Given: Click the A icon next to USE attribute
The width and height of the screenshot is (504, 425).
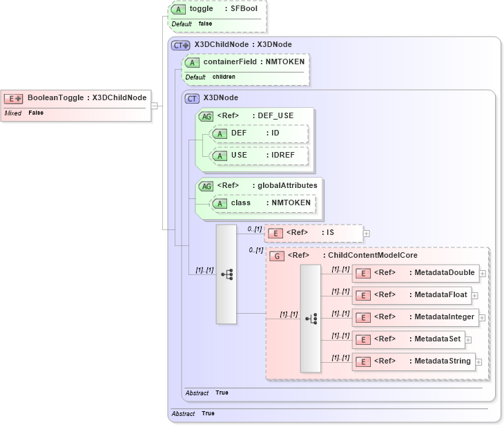Looking at the screenshot, I should (x=220, y=155).
